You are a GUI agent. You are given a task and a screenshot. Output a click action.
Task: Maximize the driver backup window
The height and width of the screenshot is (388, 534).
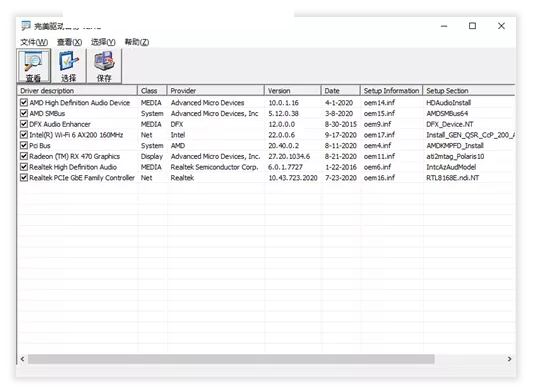point(472,26)
